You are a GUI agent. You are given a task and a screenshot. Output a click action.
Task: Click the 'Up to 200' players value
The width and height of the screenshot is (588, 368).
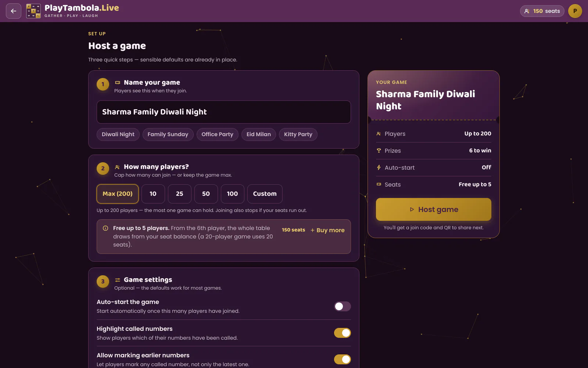point(478,134)
